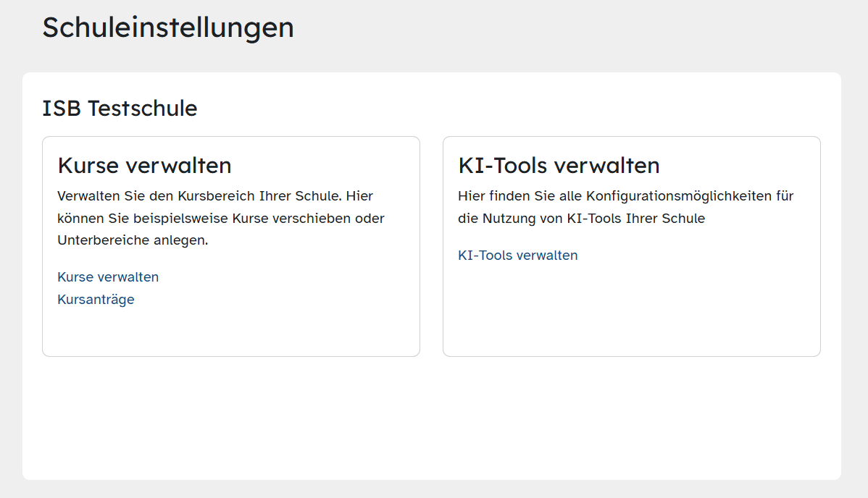This screenshot has width=868, height=498.
Task: Click the ISB Testschule school name heading
Action: click(x=120, y=109)
